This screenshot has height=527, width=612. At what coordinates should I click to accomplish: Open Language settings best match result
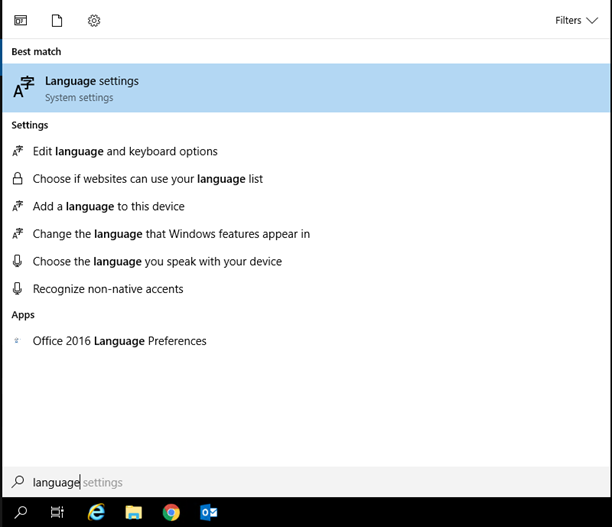click(92, 88)
